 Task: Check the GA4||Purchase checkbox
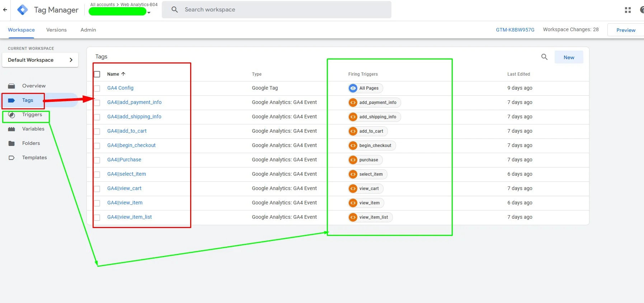point(97,160)
